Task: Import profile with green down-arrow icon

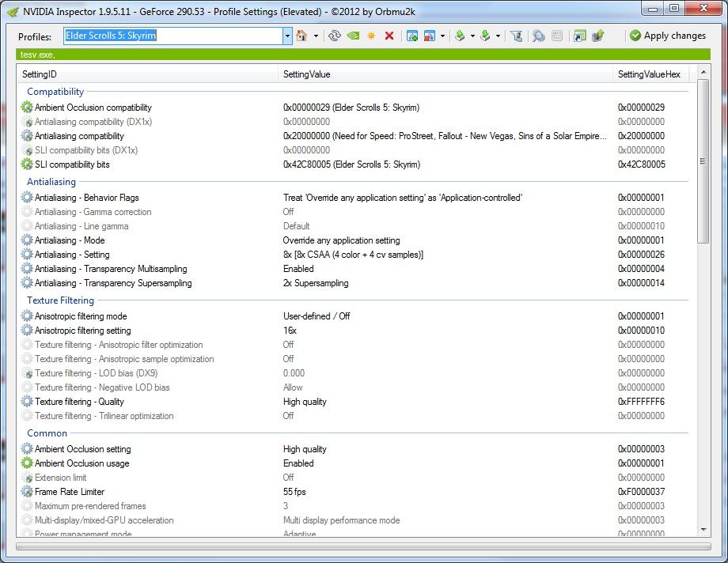Action: pyautogui.click(x=485, y=36)
